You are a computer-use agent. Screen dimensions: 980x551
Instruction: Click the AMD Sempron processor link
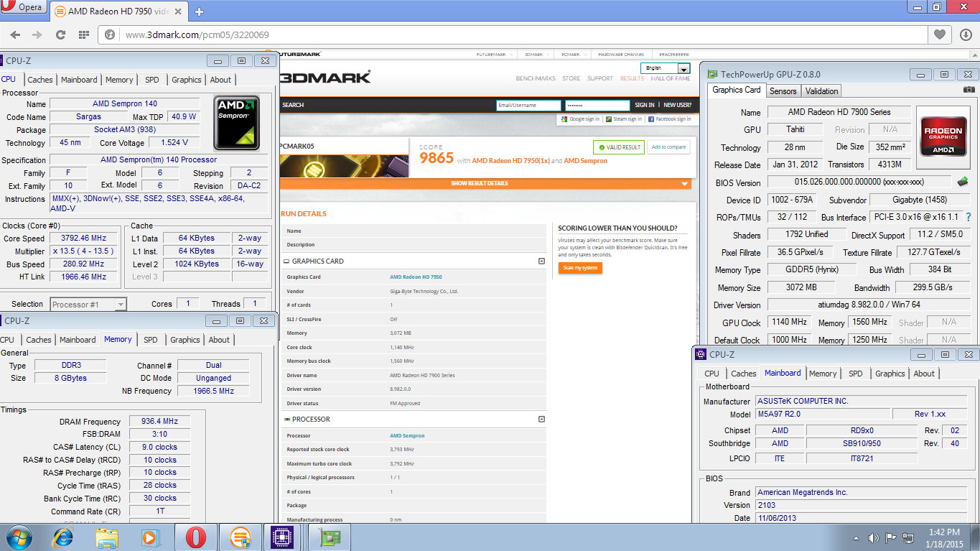[x=407, y=436]
